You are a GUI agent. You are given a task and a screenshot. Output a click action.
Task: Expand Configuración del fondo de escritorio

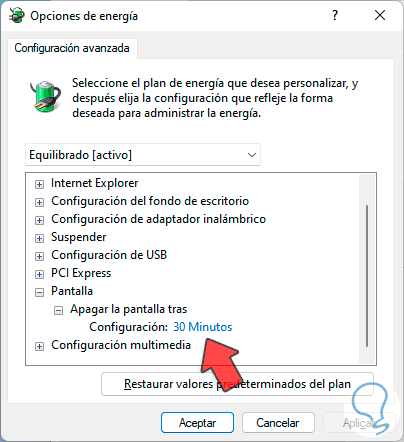point(39,202)
